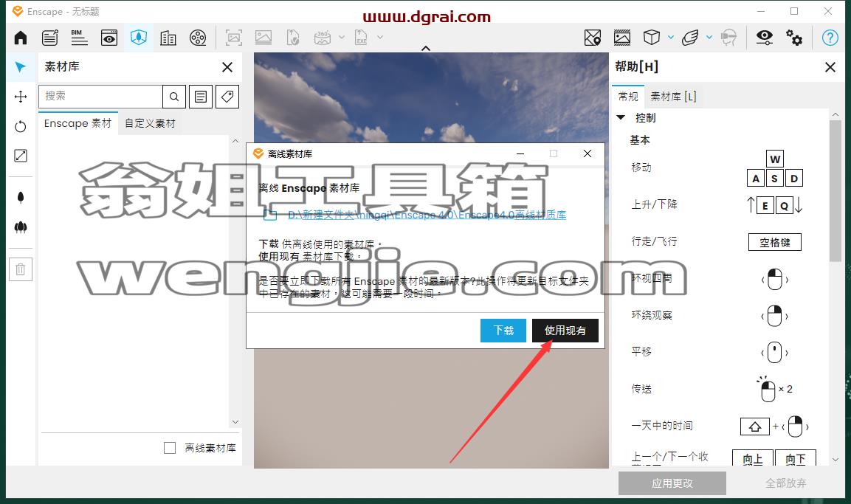Collapse the top toolbar with chevron
Viewport: 851px width, 504px height.
(x=426, y=48)
